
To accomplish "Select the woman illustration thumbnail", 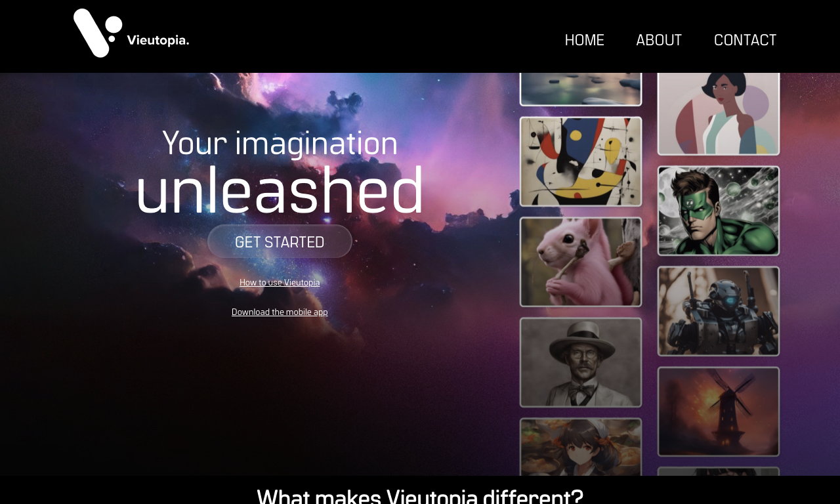I will pyautogui.click(x=719, y=114).
